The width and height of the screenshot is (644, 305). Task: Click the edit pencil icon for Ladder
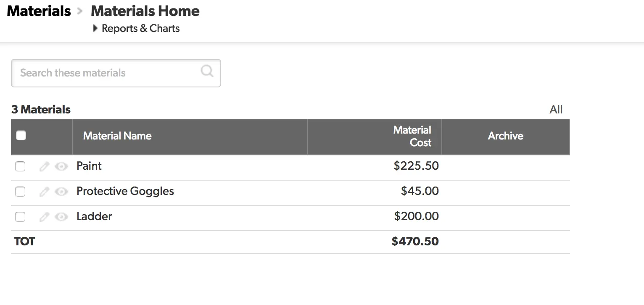tap(44, 216)
